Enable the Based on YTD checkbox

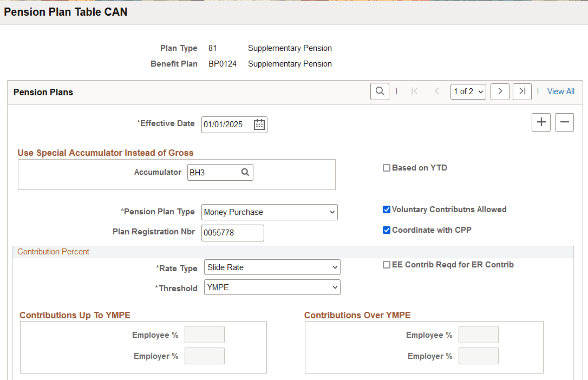[386, 168]
